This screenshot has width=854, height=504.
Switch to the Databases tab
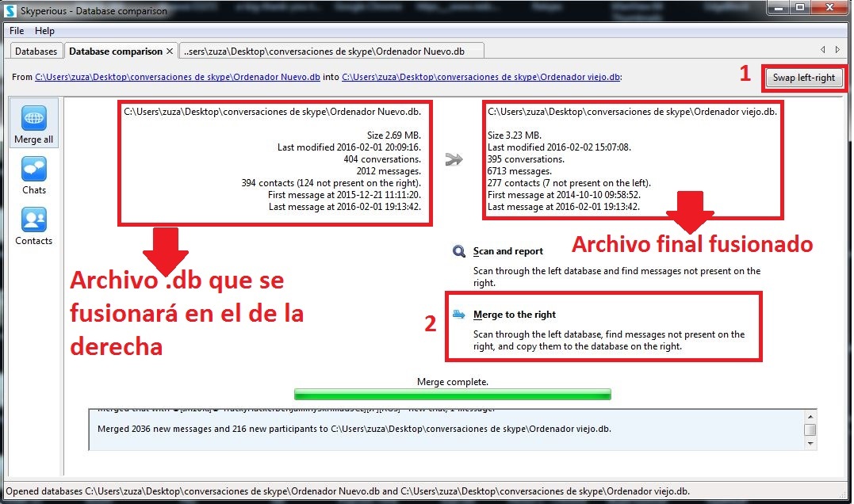point(36,52)
